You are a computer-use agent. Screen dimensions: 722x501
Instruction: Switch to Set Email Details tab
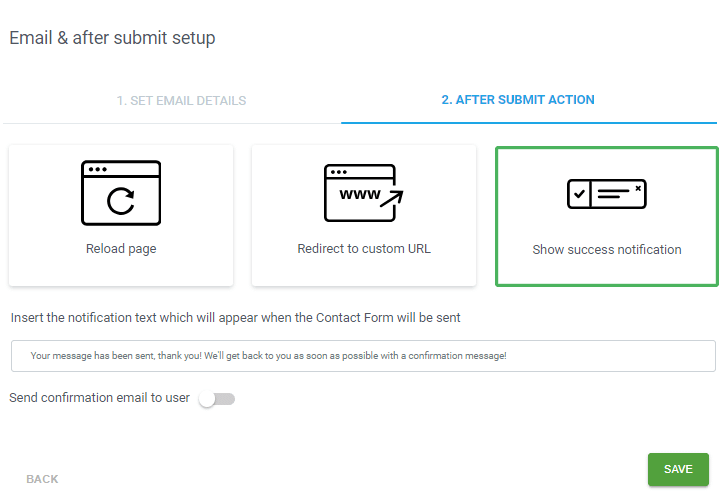[181, 101]
